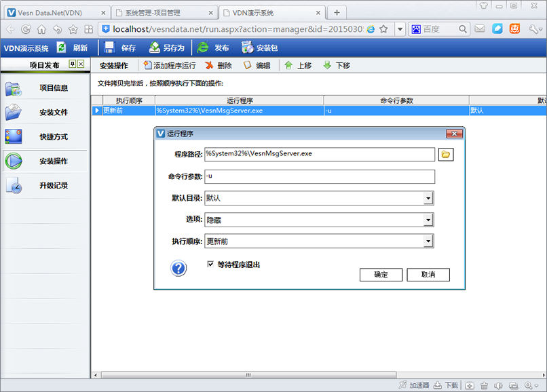547x392 pixels.
Task: Click the 删除 delete action icon
Action: (x=210, y=66)
